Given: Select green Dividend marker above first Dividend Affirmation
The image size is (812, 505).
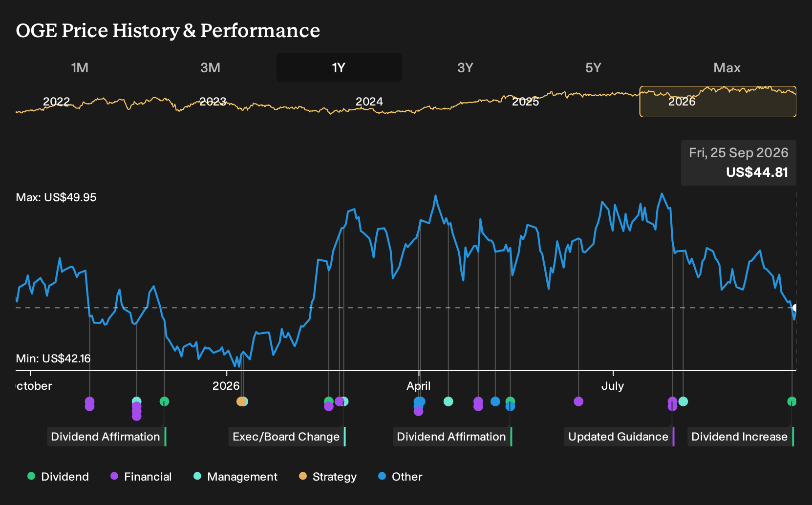Looking at the screenshot, I should (164, 401).
